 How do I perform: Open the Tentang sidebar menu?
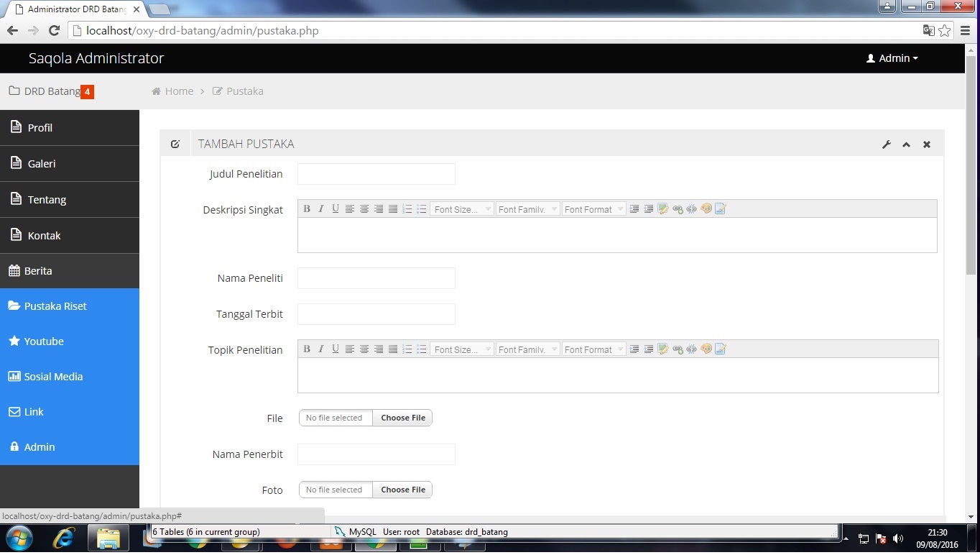point(70,200)
